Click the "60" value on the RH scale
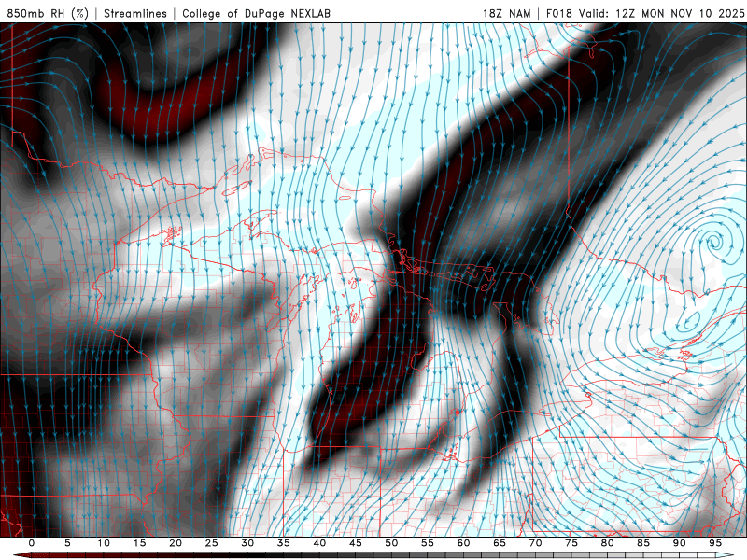This screenshot has width=747, height=560. click(x=463, y=543)
